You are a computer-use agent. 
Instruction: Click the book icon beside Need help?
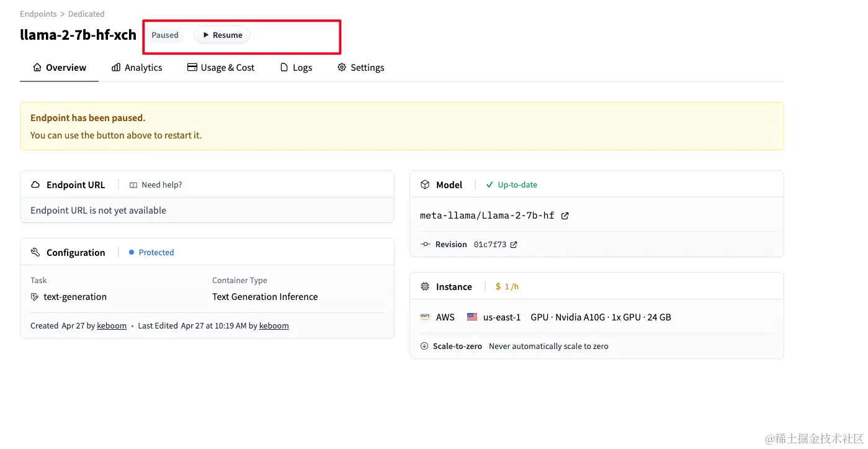click(x=133, y=185)
